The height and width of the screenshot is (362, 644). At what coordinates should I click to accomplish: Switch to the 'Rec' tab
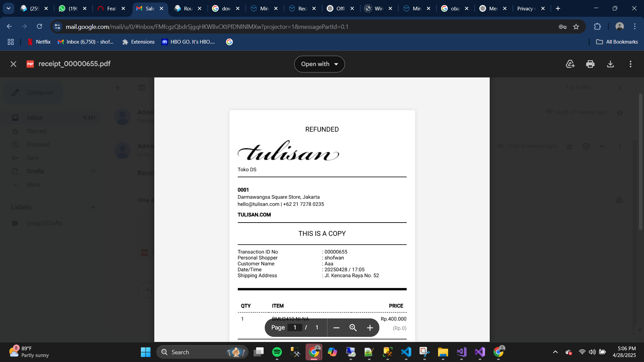coord(302,8)
